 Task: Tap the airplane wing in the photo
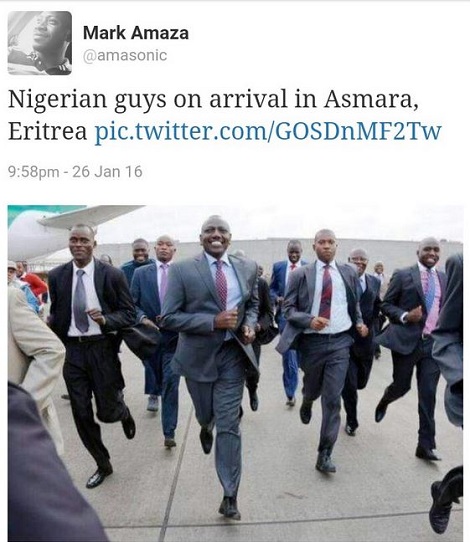[x=90, y=215]
